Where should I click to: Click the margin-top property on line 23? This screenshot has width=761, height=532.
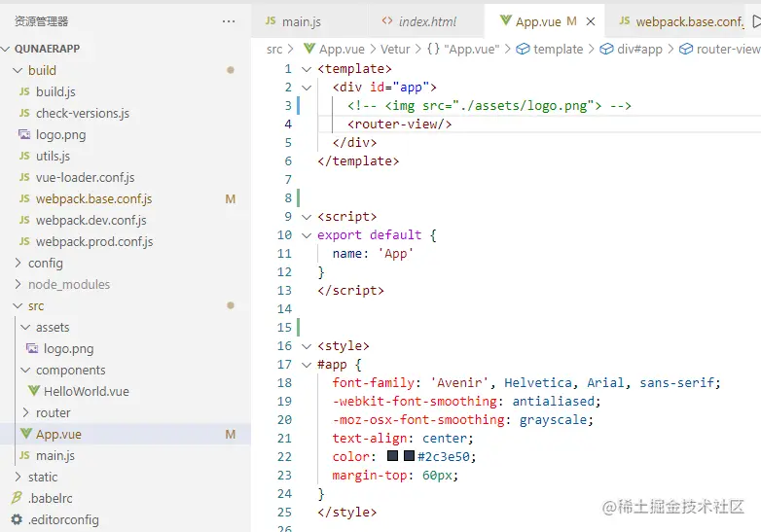370,476
